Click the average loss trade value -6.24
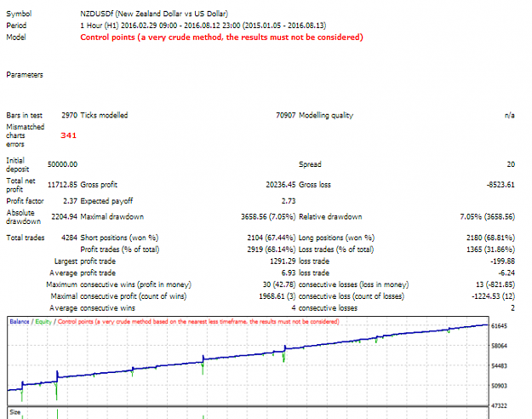 pyautogui.click(x=507, y=273)
